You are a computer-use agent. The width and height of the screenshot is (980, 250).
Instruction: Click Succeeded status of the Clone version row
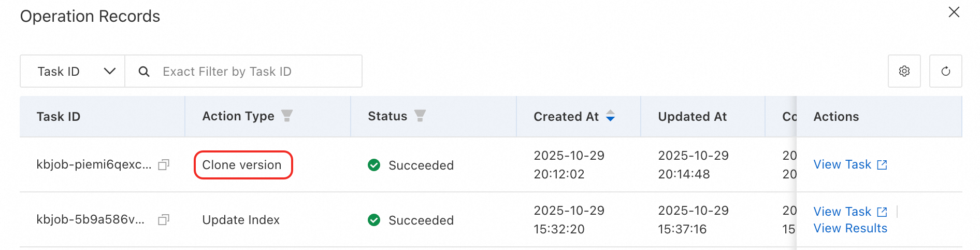tap(421, 165)
